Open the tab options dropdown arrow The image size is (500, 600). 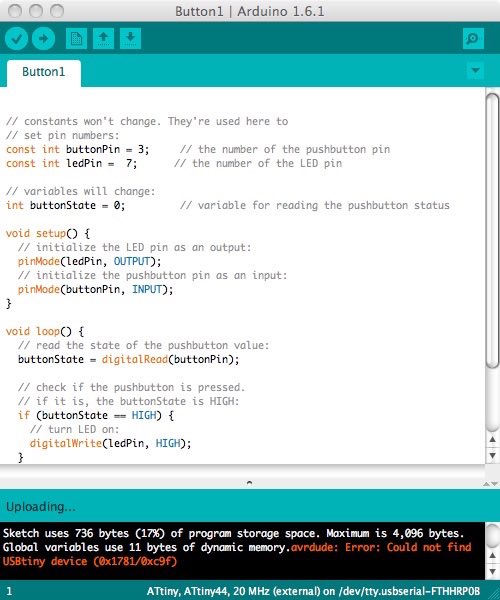(x=476, y=70)
